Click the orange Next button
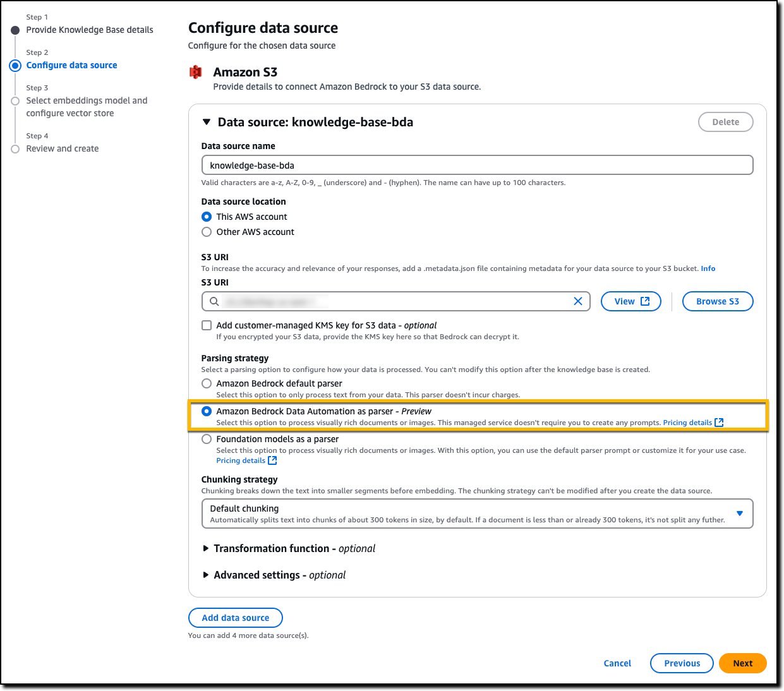Image resolution: width=784 pixels, height=691 pixels. click(743, 663)
